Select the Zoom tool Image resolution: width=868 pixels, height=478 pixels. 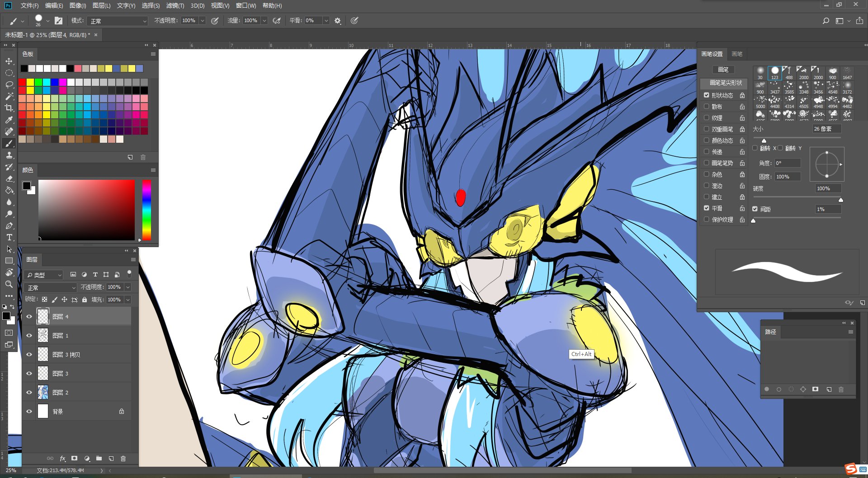[x=9, y=284]
